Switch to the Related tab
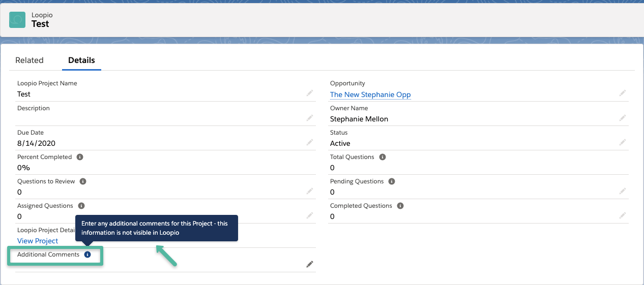The image size is (644, 285). pos(30,60)
